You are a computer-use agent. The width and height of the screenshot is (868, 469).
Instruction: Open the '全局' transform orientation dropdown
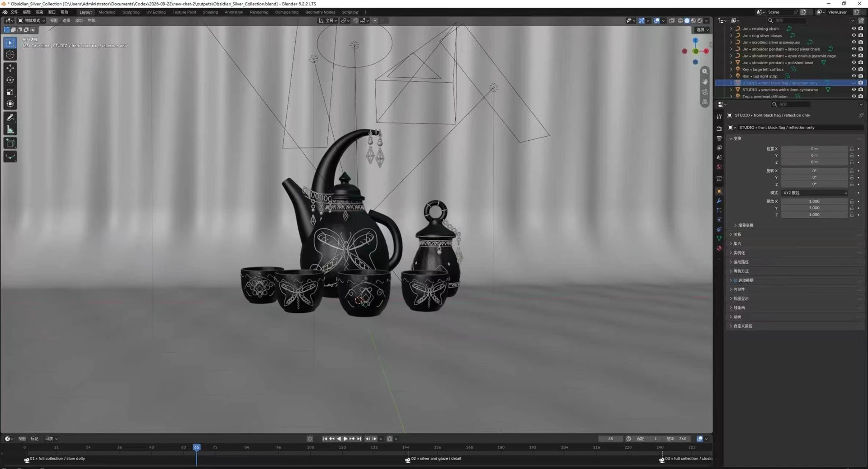tap(328, 20)
